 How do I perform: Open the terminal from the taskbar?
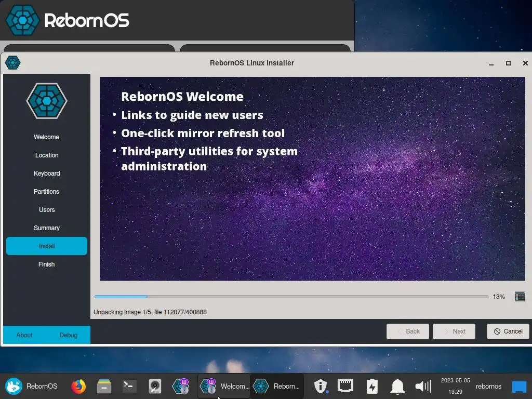(x=129, y=386)
